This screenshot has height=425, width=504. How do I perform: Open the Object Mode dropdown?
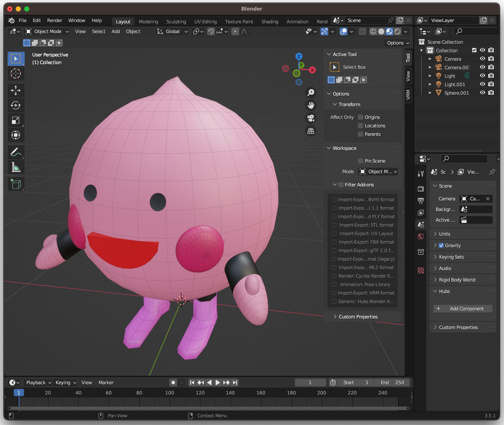(47, 31)
